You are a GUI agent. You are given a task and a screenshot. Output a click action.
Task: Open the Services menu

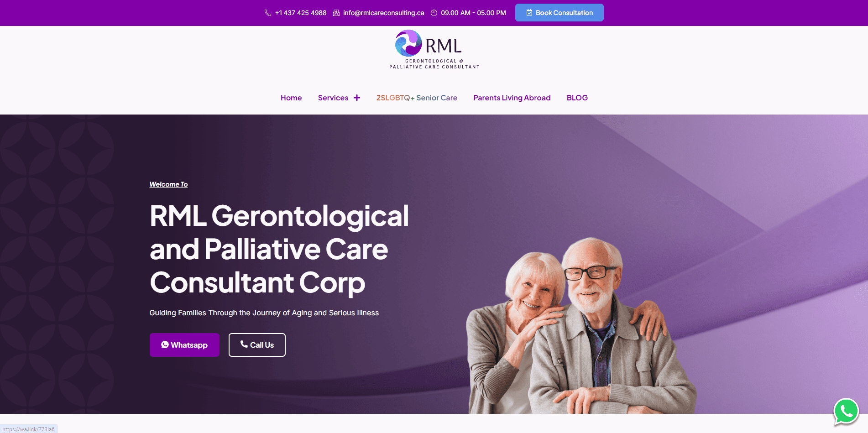pyautogui.click(x=333, y=98)
